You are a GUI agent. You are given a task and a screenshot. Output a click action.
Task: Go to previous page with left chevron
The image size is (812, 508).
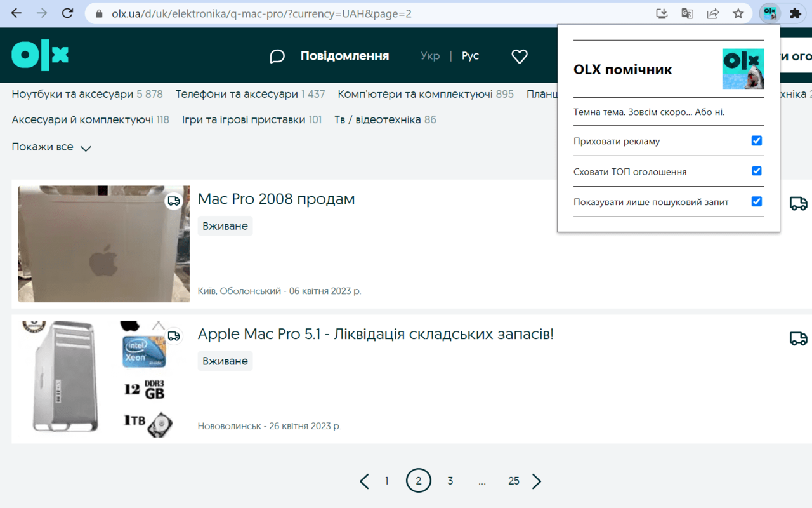click(x=364, y=481)
